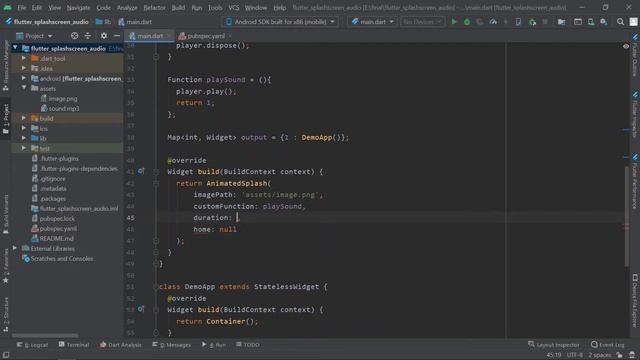640x360 pixels.
Task: Toggle the eye inspection icon in editor corner
Action: (x=626, y=46)
